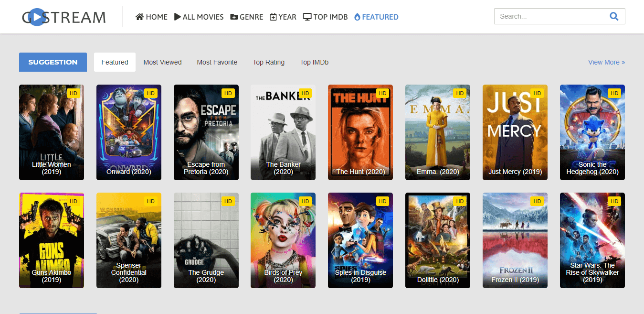Select the Featured suggestion tab

(x=115, y=62)
